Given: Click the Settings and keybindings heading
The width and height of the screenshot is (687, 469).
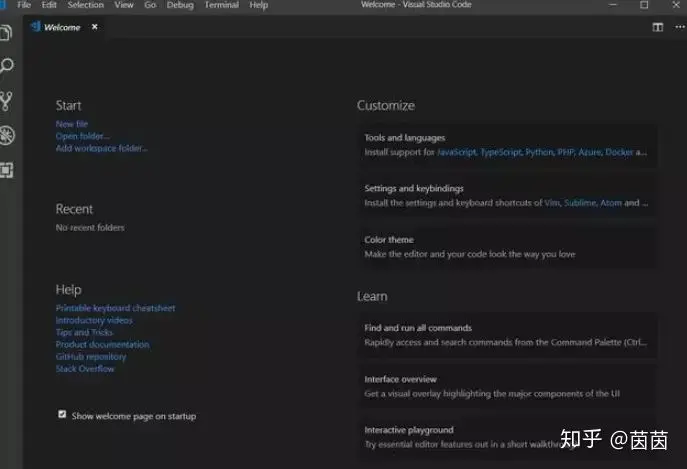Looking at the screenshot, I should (x=414, y=188).
